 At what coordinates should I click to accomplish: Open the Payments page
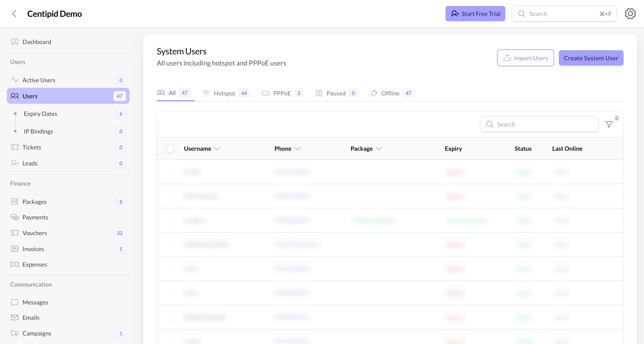[35, 217]
